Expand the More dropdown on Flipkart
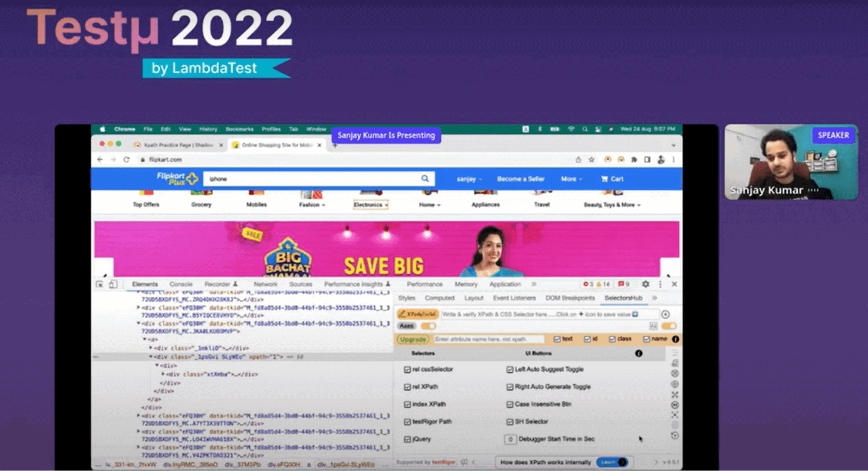Image resolution: width=868 pixels, height=471 pixels. pos(571,179)
